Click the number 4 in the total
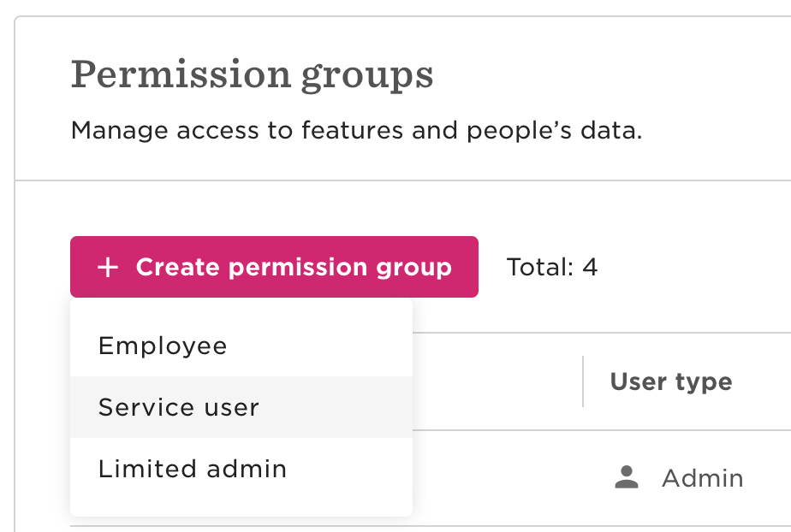The height and width of the screenshot is (532, 791). (590, 267)
